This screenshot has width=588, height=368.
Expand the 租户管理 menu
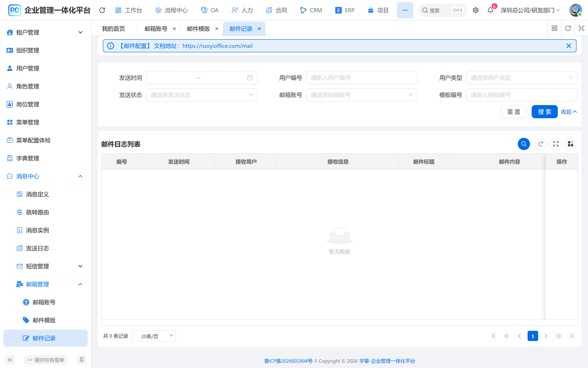(x=46, y=32)
